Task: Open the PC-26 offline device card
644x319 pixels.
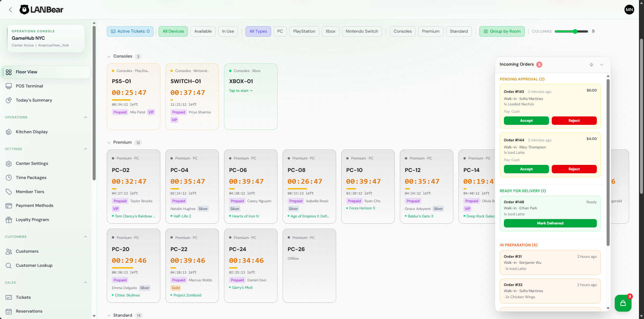Action: click(309, 265)
